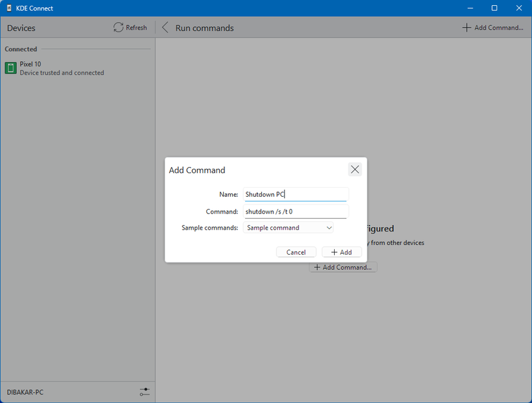Click the Sample command selector chevron
The width and height of the screenshot is (532, 403).
click(329, 228)
